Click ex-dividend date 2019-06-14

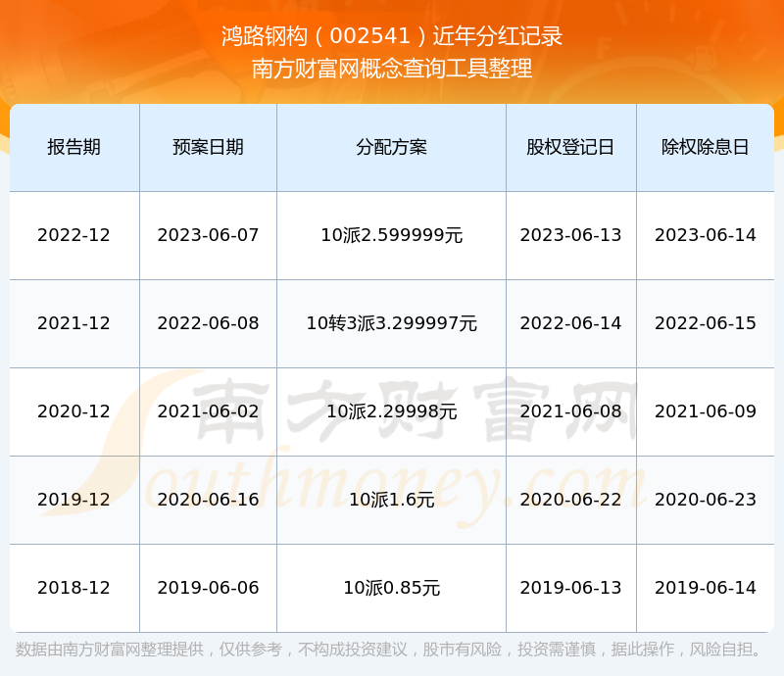pyautogui.click(x=705, y=588)
